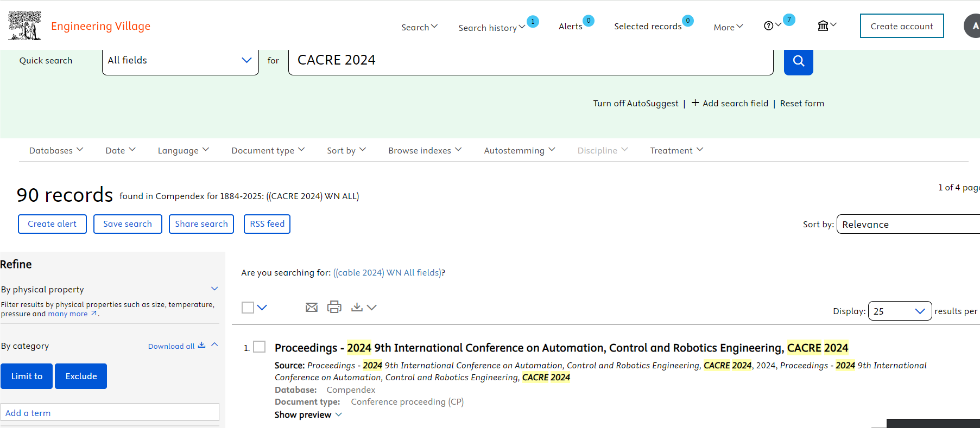Open the Relevance sort-by combo box

click(908, 224)
